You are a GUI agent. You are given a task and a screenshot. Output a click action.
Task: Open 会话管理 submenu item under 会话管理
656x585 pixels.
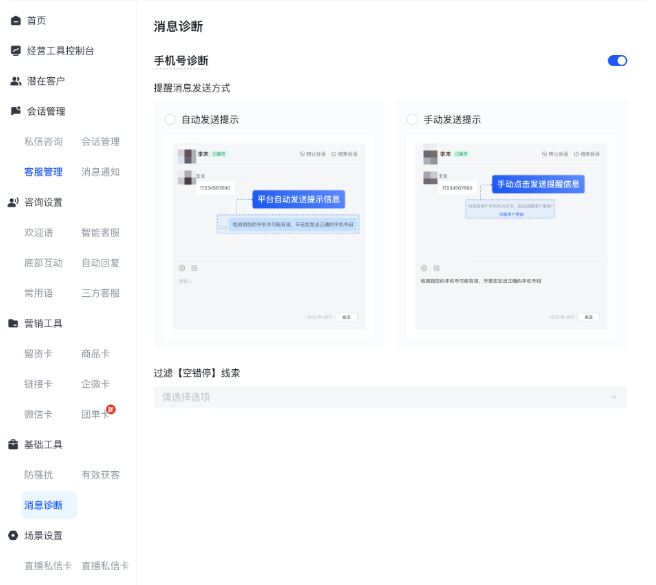100,141
